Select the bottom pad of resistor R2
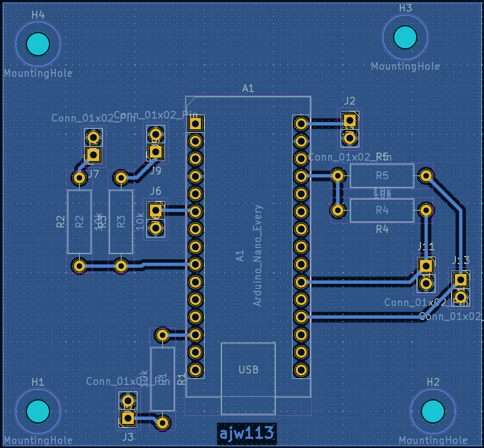The width and height of the screenshot is (484, 448). click(79, 266)
